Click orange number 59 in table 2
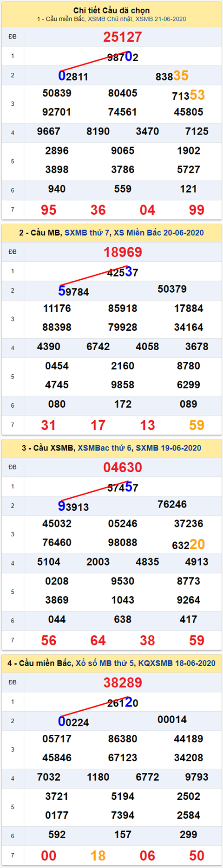Image resolution: width=223 pixels, height=868 pixels. point(197,425)
